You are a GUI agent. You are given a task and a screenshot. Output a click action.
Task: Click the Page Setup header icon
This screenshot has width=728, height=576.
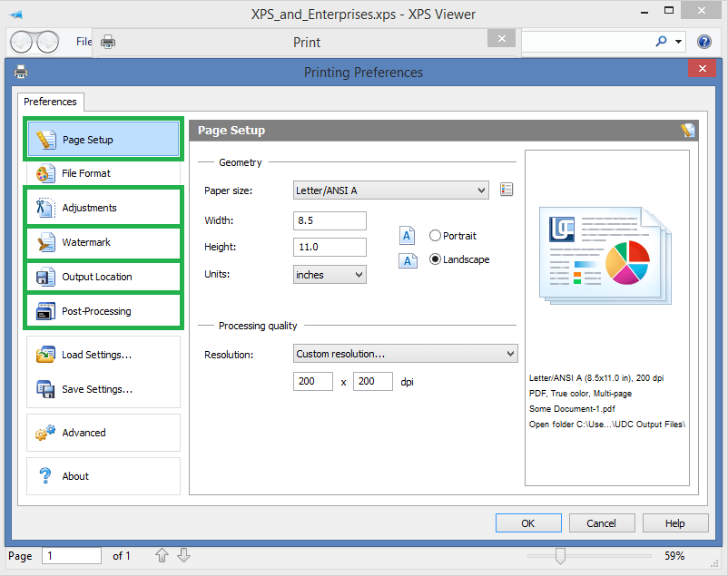[688, 131]
